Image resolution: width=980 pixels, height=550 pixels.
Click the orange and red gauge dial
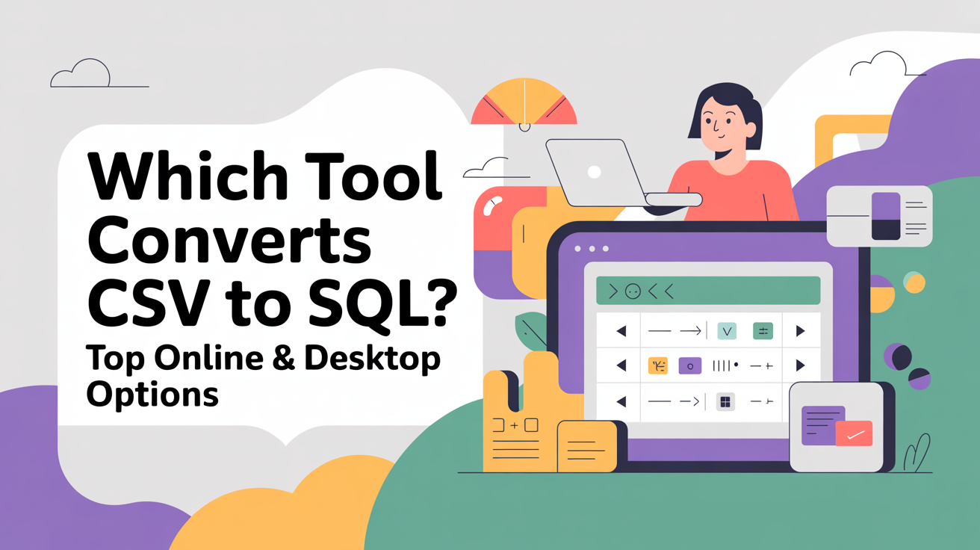pos(524,103)
